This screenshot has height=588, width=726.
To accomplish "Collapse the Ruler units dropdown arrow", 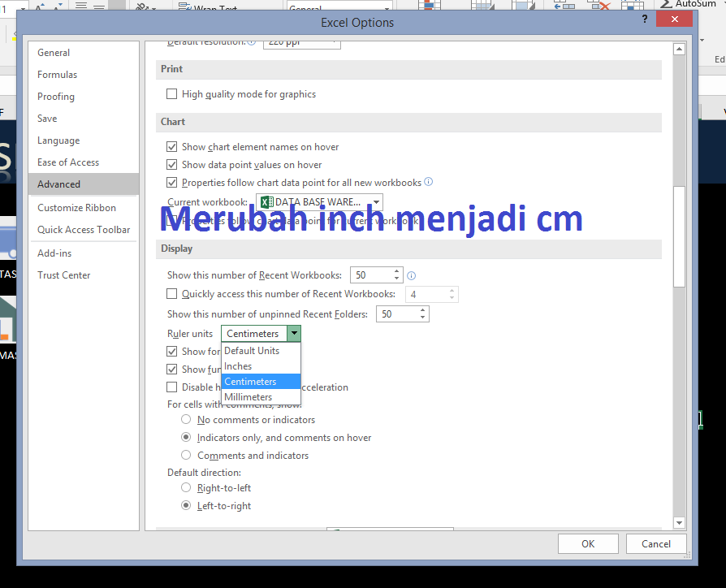I will click(294, 333).
